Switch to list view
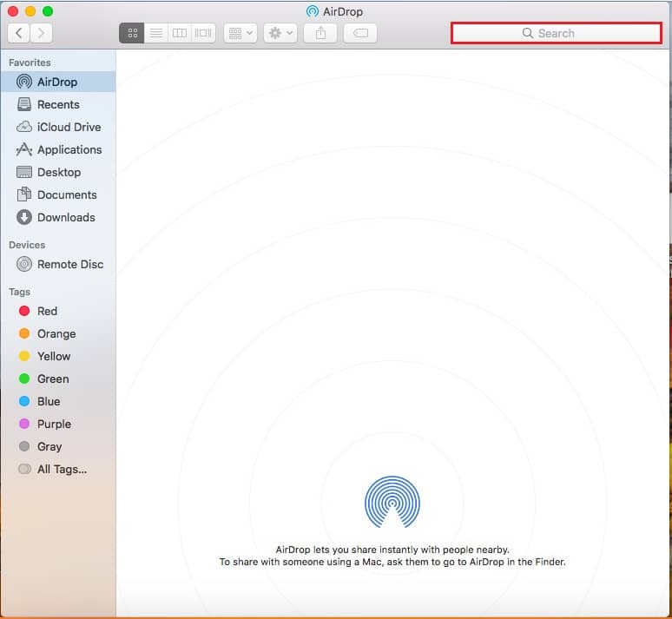This screenshot has width=672, height=619. pyautogui.click(x=156, y=33)
